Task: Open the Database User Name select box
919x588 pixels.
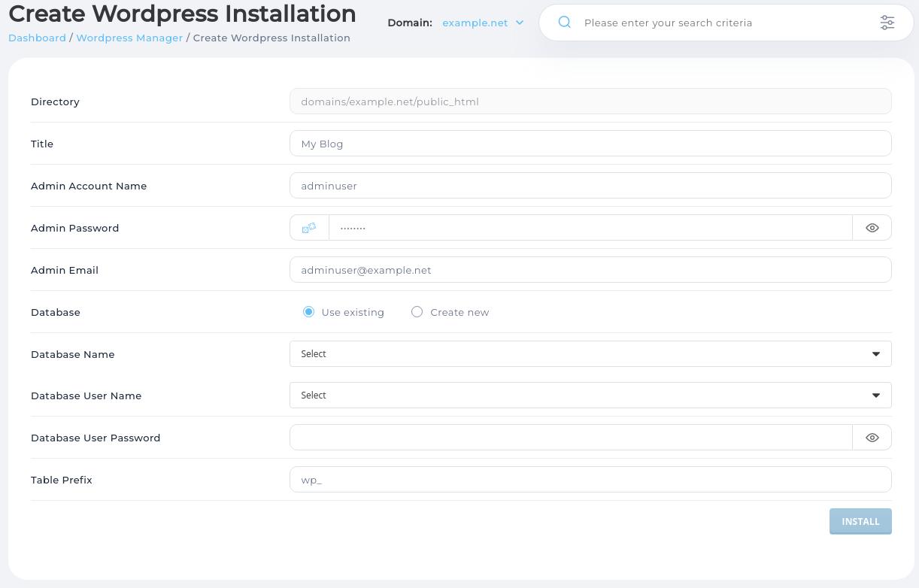Action: tap(590, 395)
